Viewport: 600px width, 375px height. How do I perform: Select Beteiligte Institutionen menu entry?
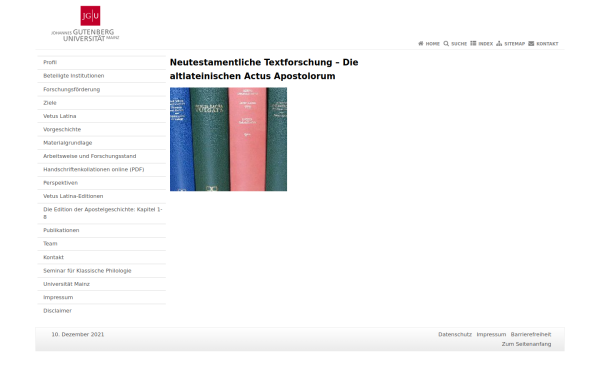(101, 76)
